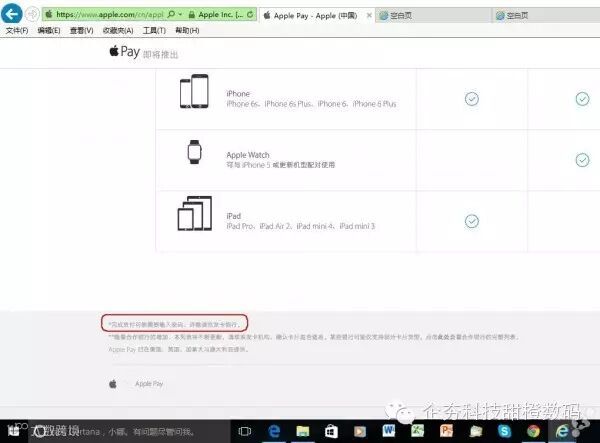Image resolution: width=600 pixels, height=443 pixels.
Task: Close the Apple Pay browser tab
Action: 369,16
